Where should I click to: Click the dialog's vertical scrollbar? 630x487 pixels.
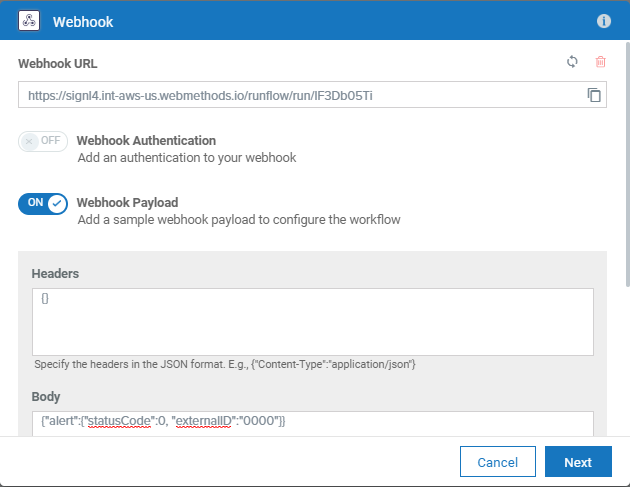(x=628, y=164)
